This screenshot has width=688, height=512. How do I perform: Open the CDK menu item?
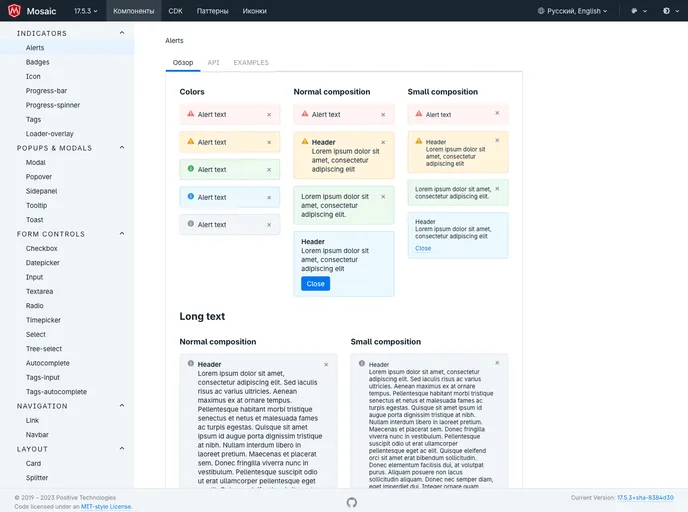175,11
